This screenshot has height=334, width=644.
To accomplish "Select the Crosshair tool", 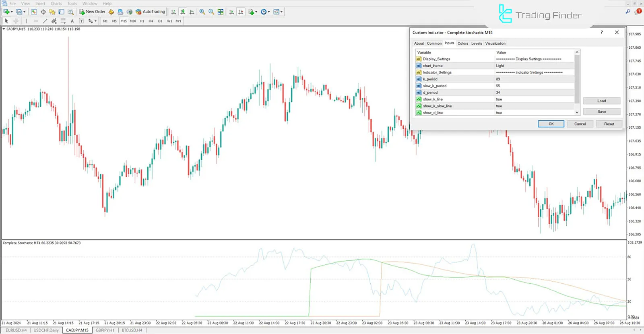I will 16,21.
